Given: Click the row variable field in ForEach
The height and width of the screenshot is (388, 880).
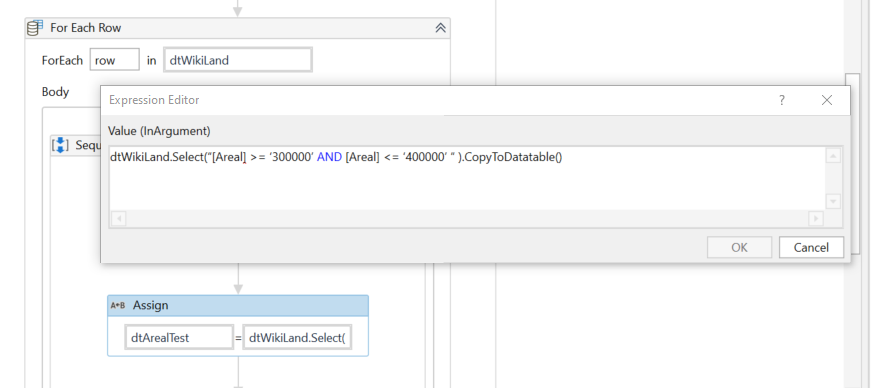Looking at the screenshot, I should pyautogui.click(x=114, y=60).
